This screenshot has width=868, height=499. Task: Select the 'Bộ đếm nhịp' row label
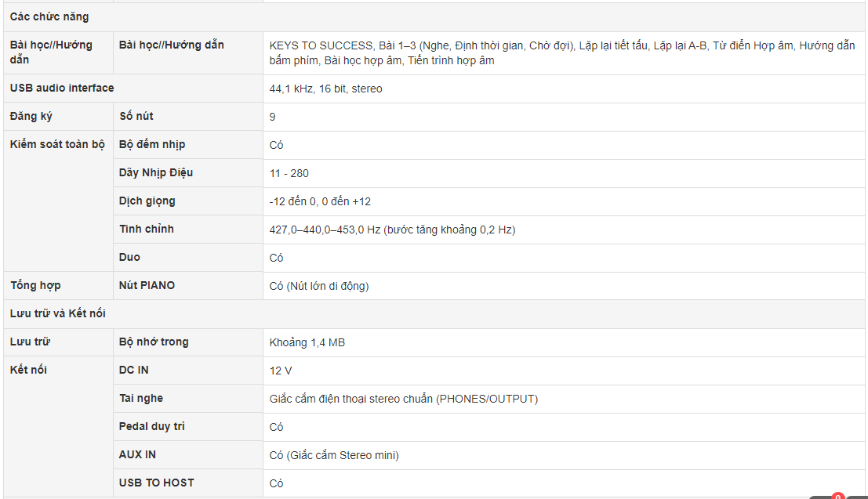click(x=152, y=144)
